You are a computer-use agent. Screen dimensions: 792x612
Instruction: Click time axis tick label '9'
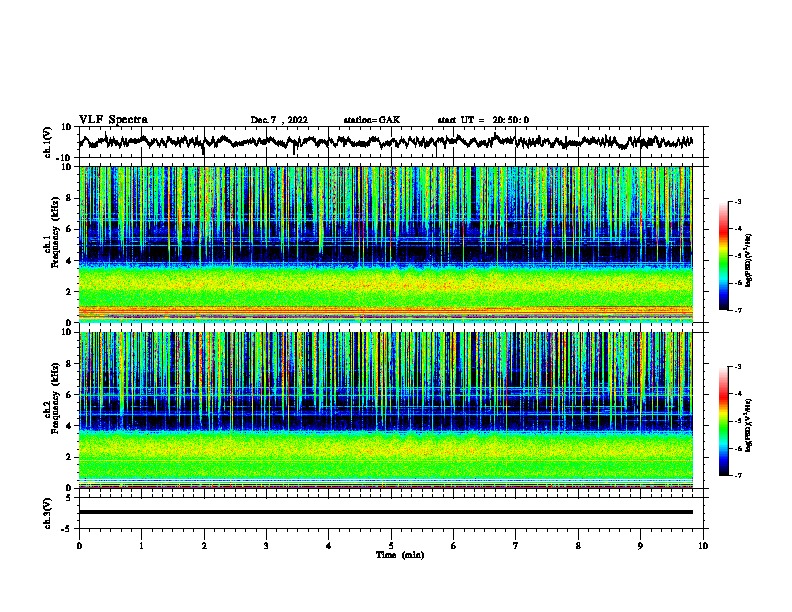[x=640, y=545]
